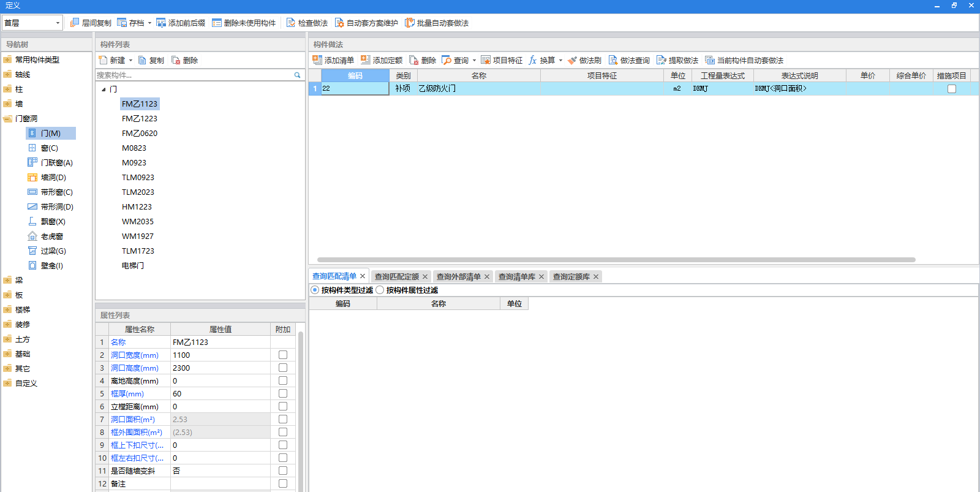
Task: Click 项目特征 icon
Action: coord(486,60)
